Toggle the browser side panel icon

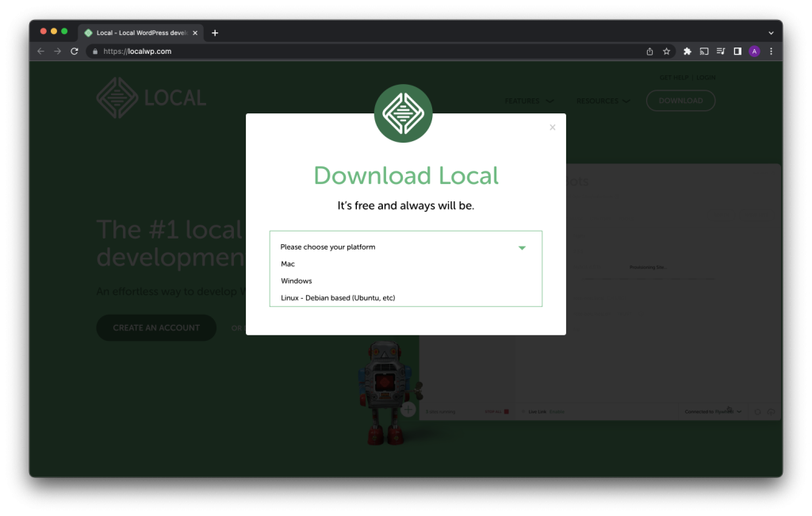[x=737, y=52]
